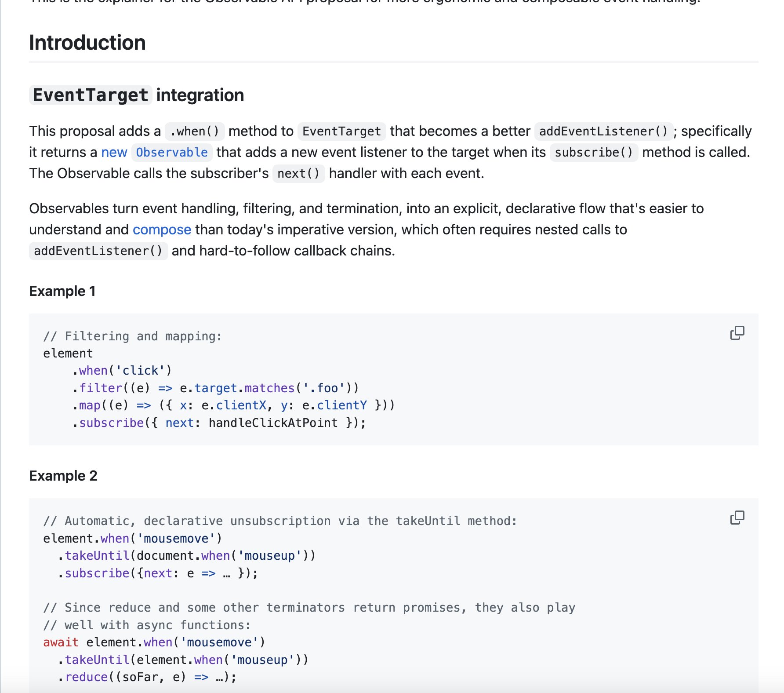Click the '// well with async functions:' comment
The image size is (784, 693).
147,625
